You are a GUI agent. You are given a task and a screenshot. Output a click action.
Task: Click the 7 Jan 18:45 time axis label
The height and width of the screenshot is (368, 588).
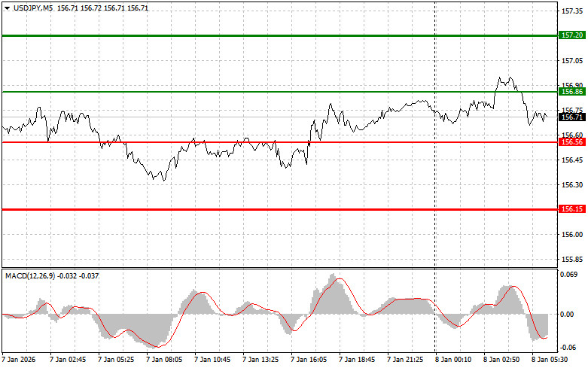pos(357,360)
